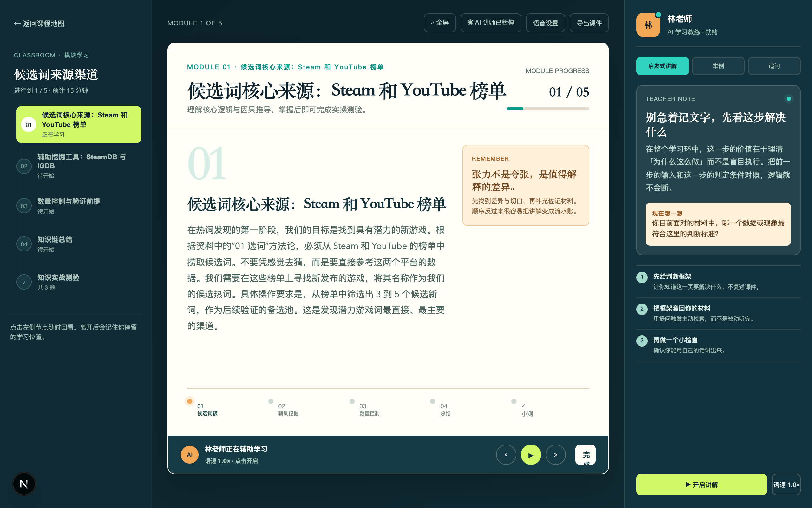Screen dimensions: 812x508
Task: Toggle the AI 讲师已暂停 button
Action: point(491,23)
